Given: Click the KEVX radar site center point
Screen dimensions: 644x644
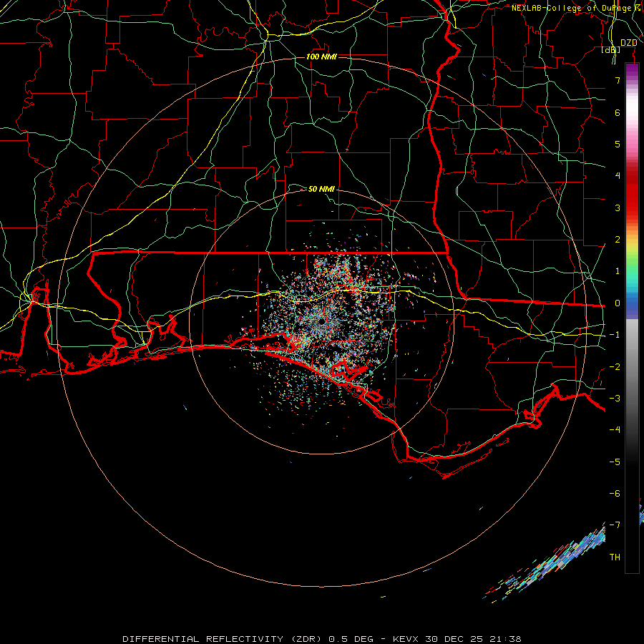Looking at the screenshot, I should click(321, 321).
